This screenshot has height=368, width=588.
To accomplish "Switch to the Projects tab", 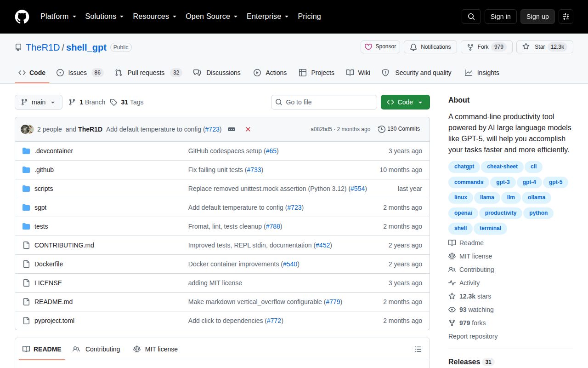I will 317,73.
